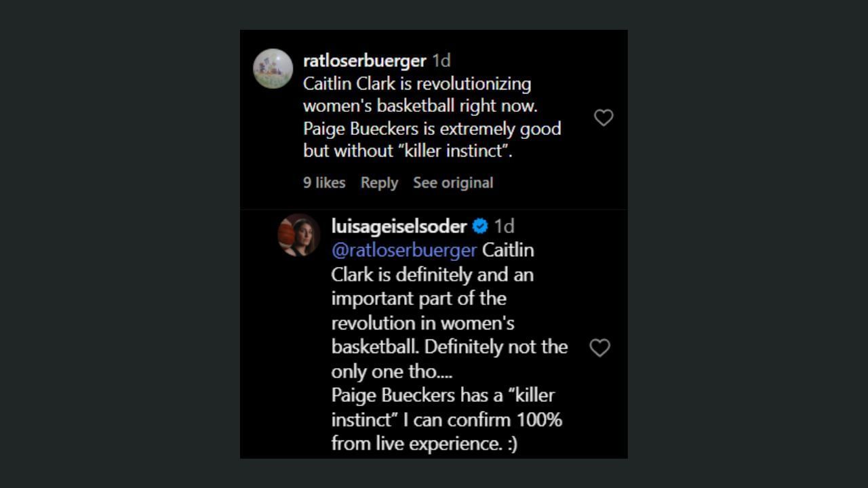Tap the heart beside the reply about killer instinct
This screenshot has width=868, height=488.
coord(599,348)
